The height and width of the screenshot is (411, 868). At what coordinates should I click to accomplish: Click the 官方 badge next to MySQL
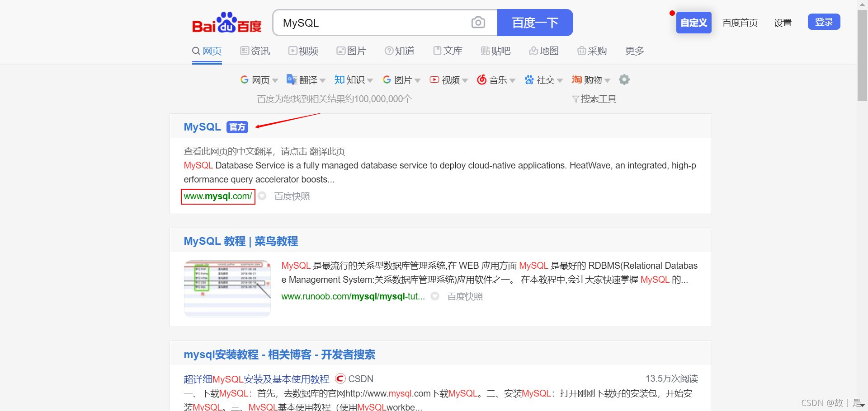(x=237, y=127)
